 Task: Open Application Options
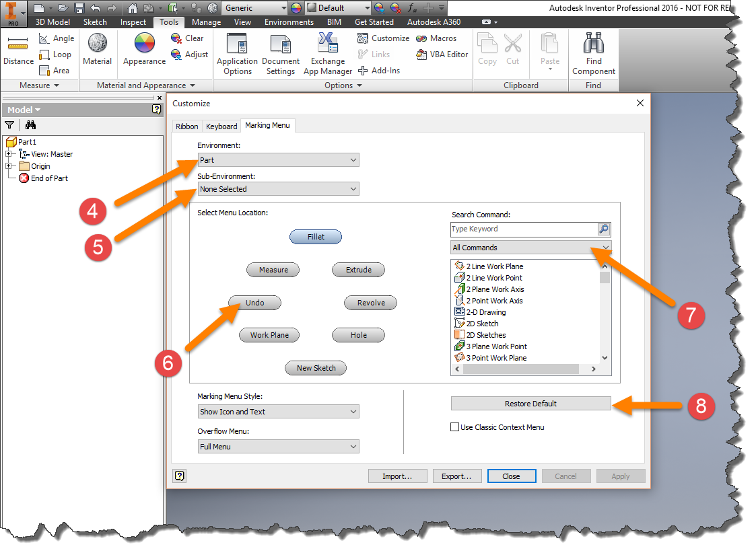coord(237,54)
